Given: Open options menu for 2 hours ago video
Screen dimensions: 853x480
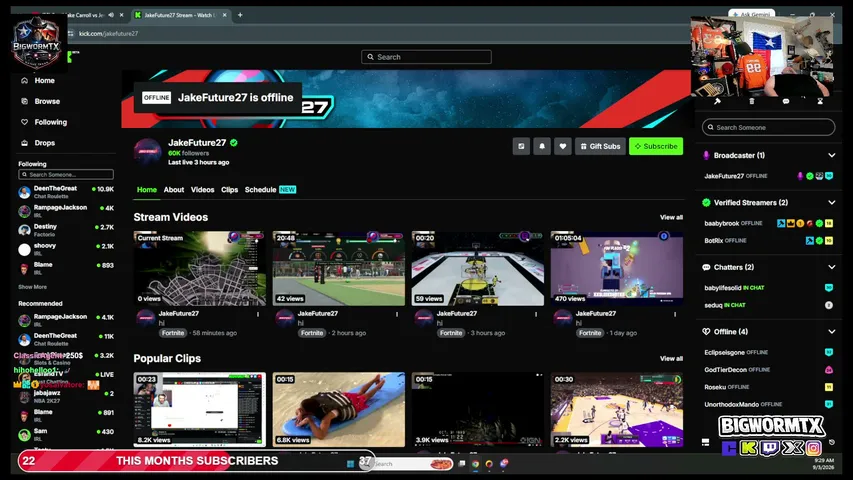Looking at the screenshot, I should [x=397, y=314].
